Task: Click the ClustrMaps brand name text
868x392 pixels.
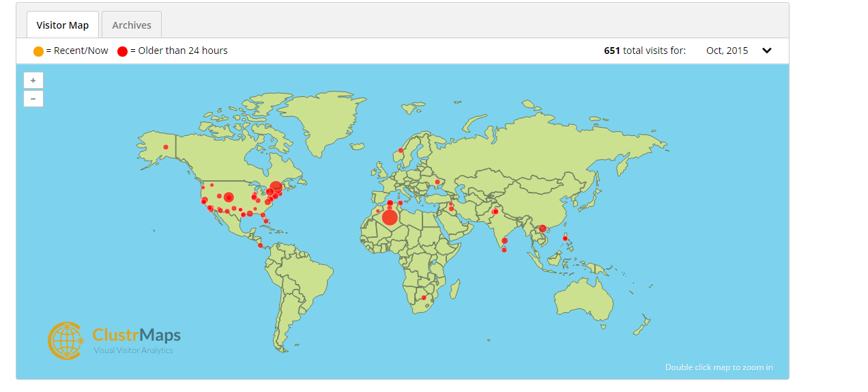Action: (136, 335)
